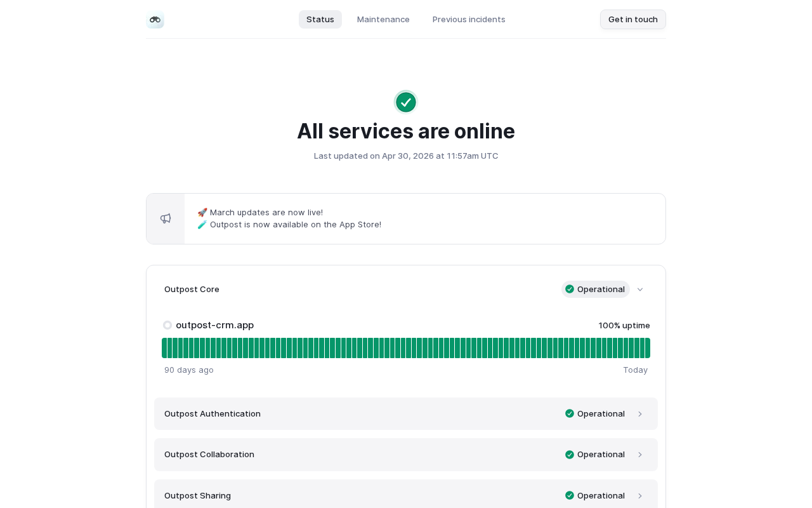Screen dimensions: 812x508
Task: Expand the Outpost Sharing row chevron
Action: click(x=640, y=496)
